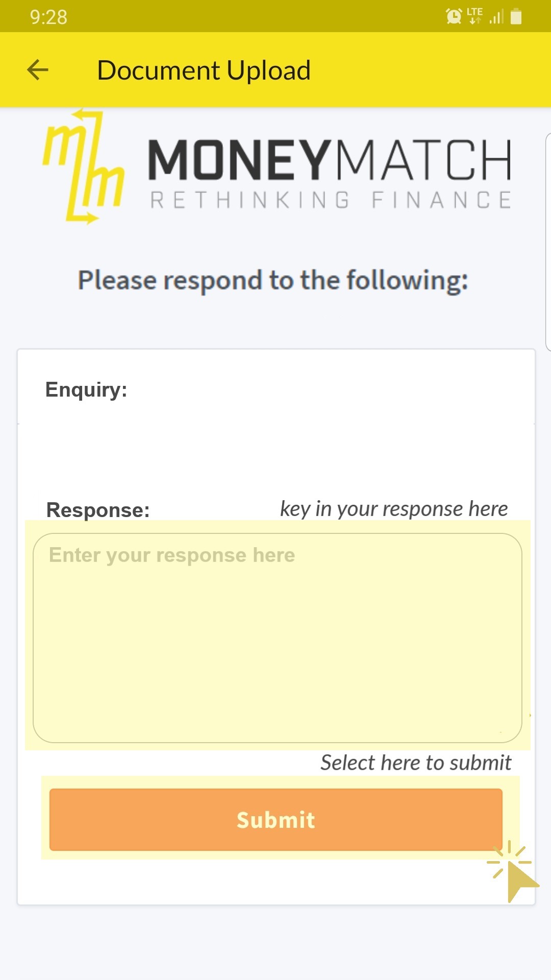Tap the 9:28 clock in status bar
The width and height of the screenshot is (551, 980).
pos(48,17)
